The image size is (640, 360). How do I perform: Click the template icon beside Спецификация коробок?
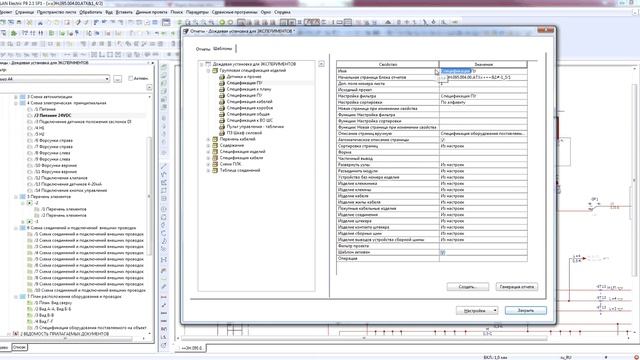[222, 108]
